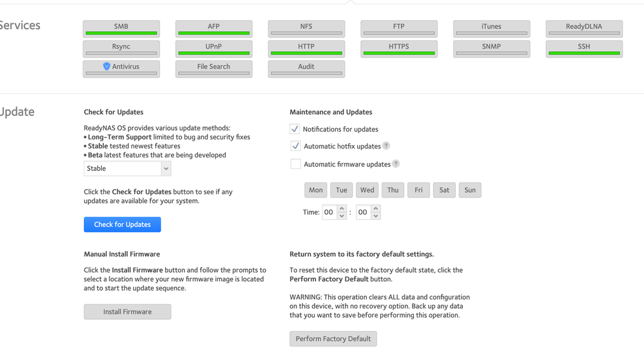Open the File Search service
Screen dimensions: 644x358
213,68
